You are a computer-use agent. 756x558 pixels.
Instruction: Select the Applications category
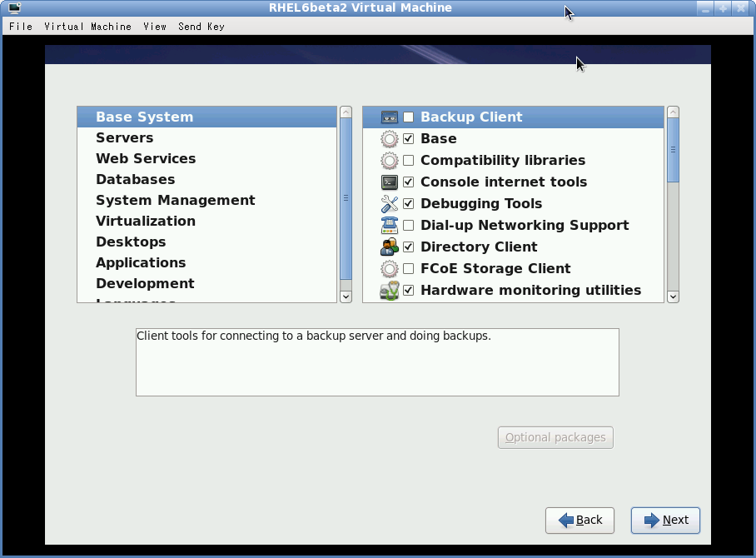coord(206,262)
